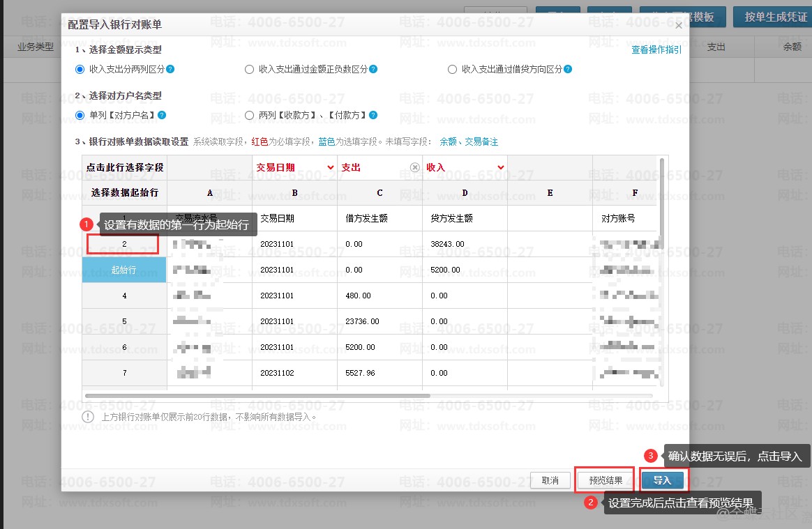Clear the 支出 field with its X icon
The image size is (812, 529).
[414, 167]
